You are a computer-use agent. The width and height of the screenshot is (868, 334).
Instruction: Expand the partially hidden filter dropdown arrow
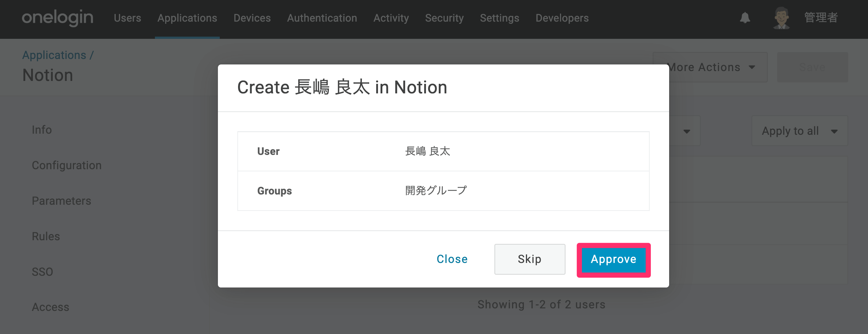coord(687,131)
